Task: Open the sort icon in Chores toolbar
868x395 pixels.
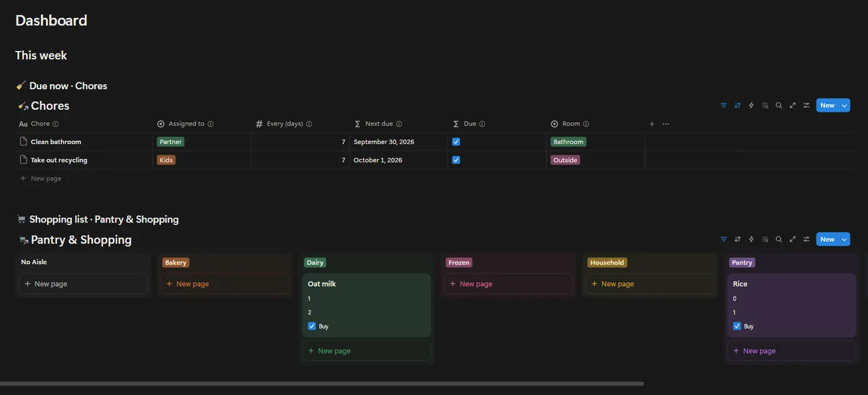Action: (737, 105)
